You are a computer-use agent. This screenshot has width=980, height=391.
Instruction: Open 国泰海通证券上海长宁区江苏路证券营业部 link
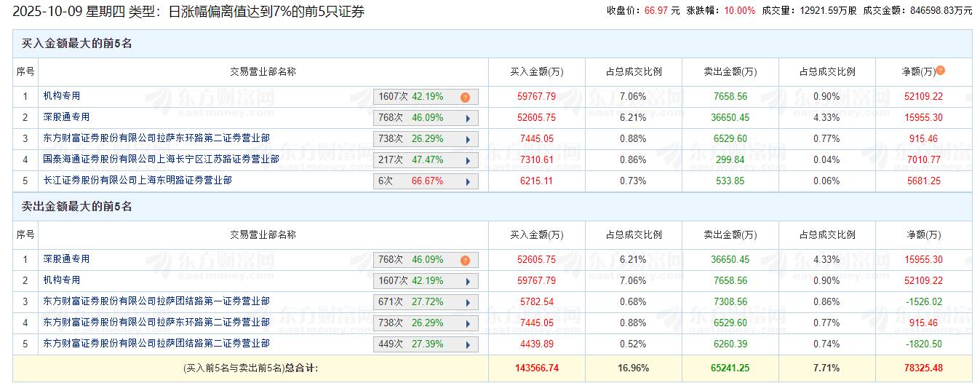click(x=161, y=159)
